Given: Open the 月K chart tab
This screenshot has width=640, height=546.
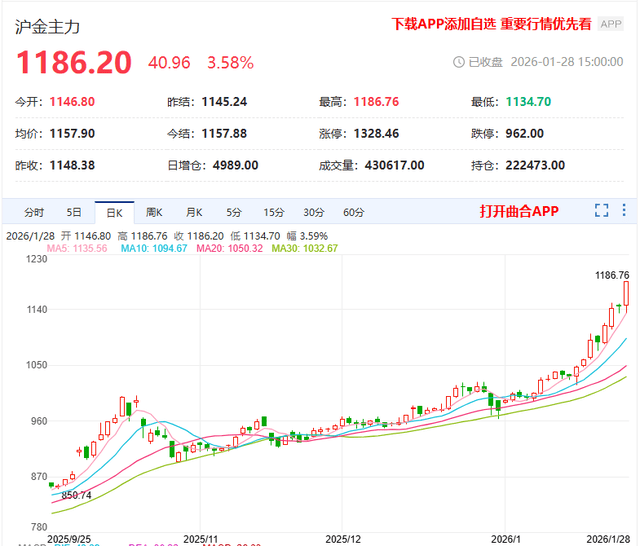Looking at the screenshot, I should [194, 212].
